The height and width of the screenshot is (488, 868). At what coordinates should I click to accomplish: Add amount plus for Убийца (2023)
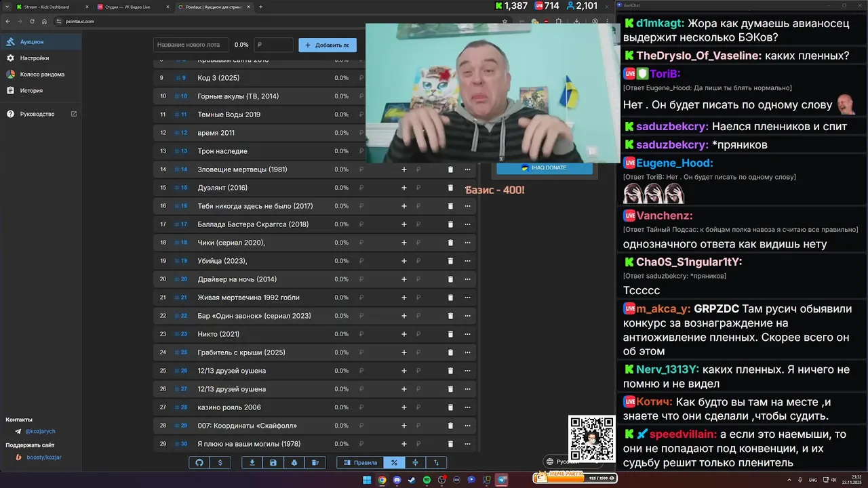click(x=404, y=261)
